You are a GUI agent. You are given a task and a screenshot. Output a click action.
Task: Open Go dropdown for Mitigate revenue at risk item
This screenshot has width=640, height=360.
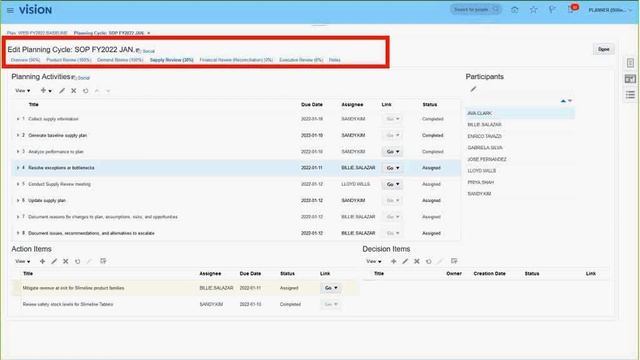tap(331, 288)
